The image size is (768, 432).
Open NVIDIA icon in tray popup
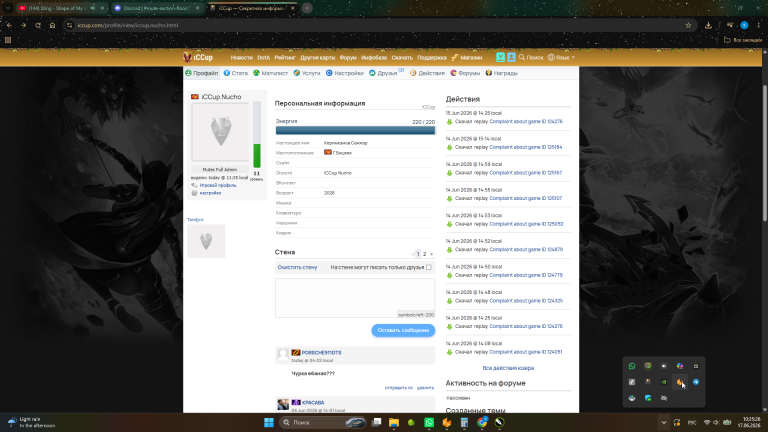coord(664,382)
